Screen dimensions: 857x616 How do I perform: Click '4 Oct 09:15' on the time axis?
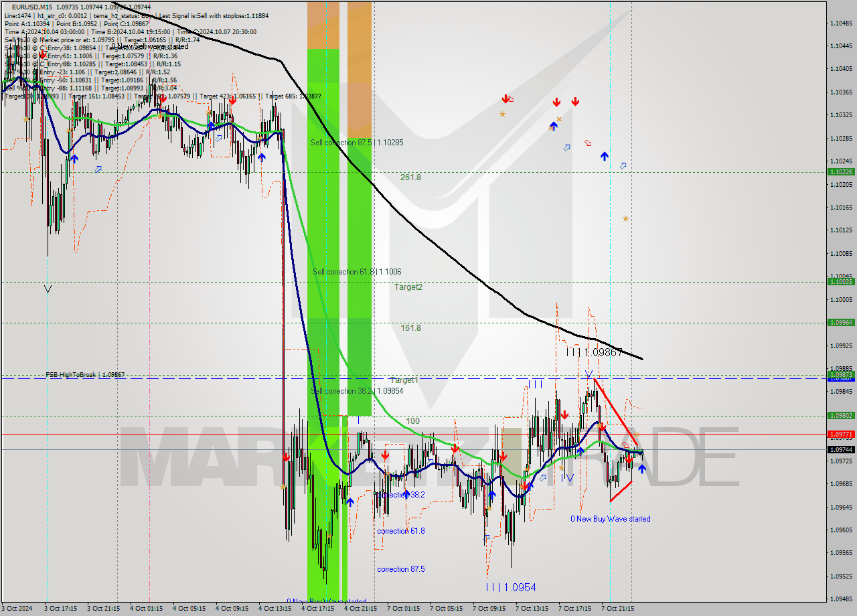click(x=231, y=609)
